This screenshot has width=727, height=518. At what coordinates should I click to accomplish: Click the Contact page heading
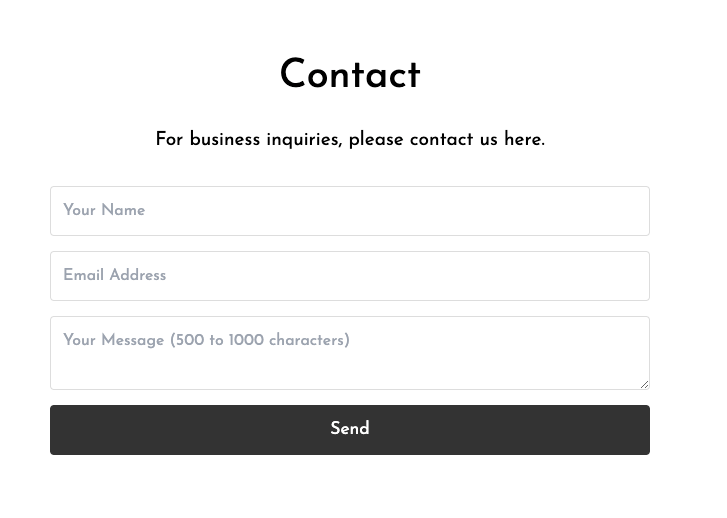point(350,74)
